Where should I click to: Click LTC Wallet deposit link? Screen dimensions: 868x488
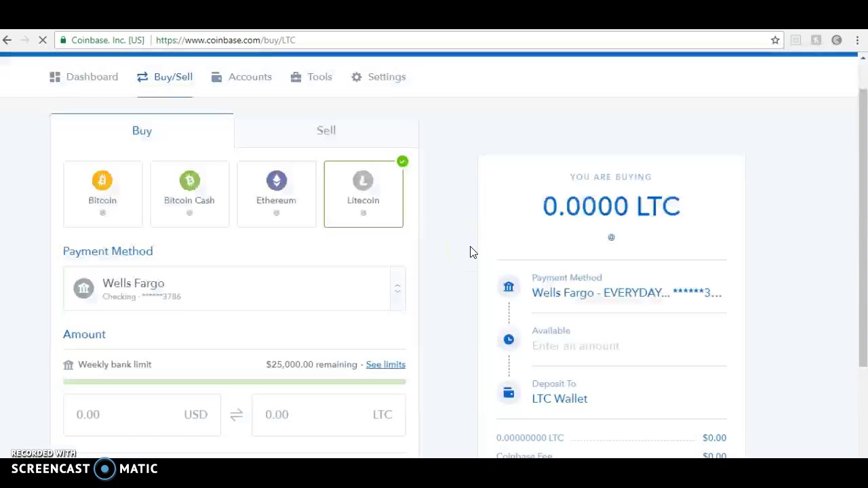pyautogui.click(x=559, y=399)
